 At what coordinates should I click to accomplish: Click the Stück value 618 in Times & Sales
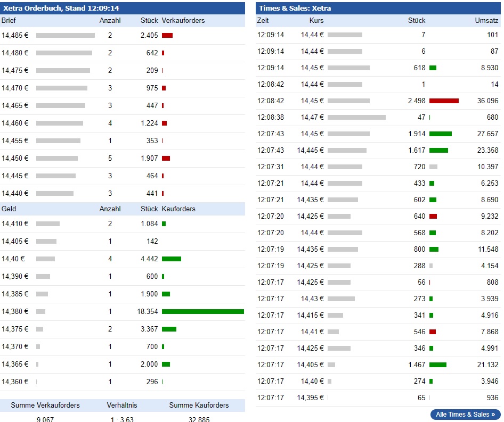click(419, 68)
